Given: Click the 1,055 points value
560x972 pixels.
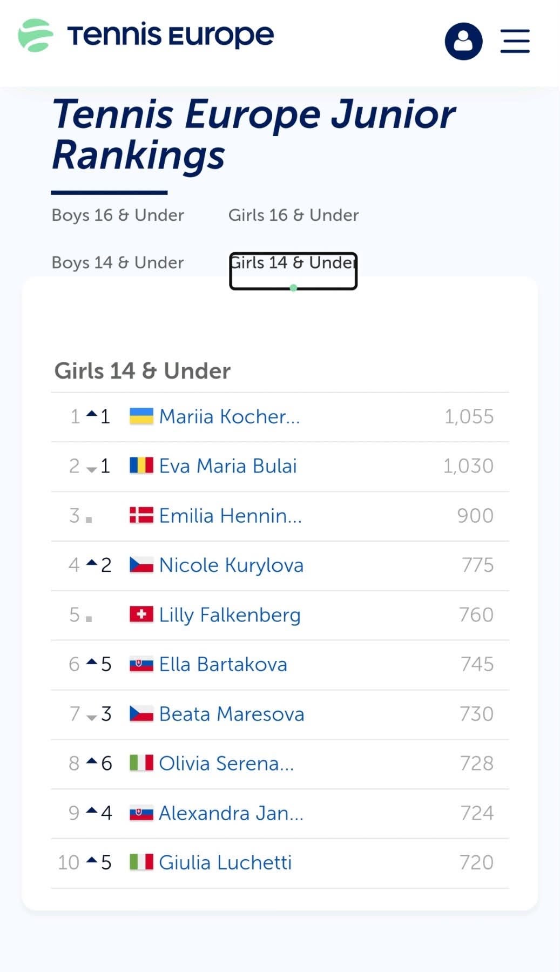Looking at the screenshot, I should (x=469, y=416).
